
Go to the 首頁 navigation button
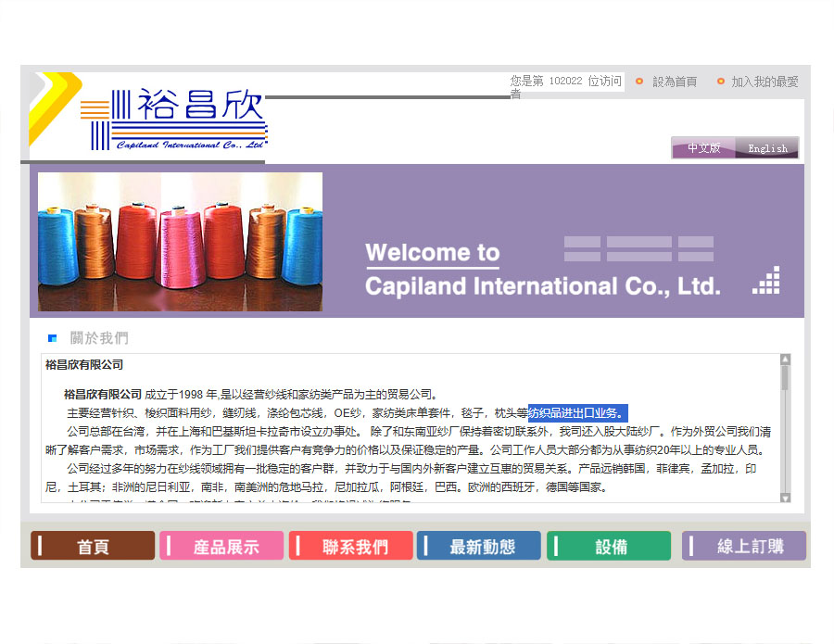[x=93, y=546]
